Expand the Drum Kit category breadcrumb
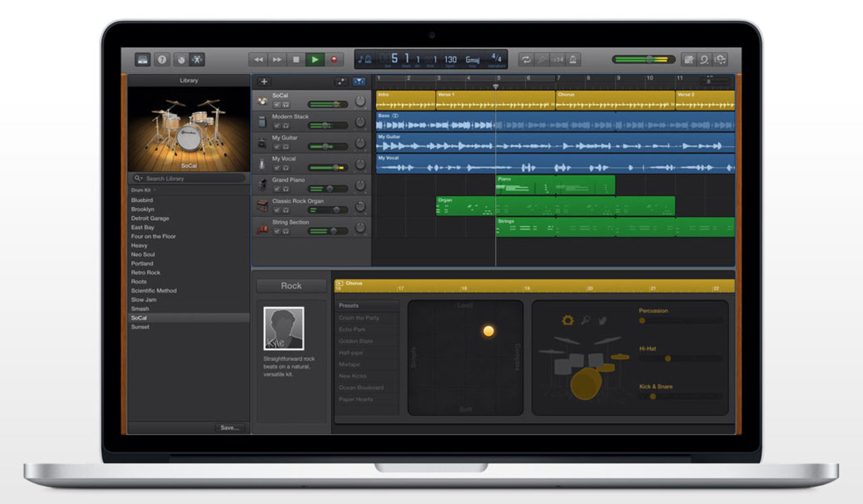This screenshot has height=504, width=863. click(142, 190)
